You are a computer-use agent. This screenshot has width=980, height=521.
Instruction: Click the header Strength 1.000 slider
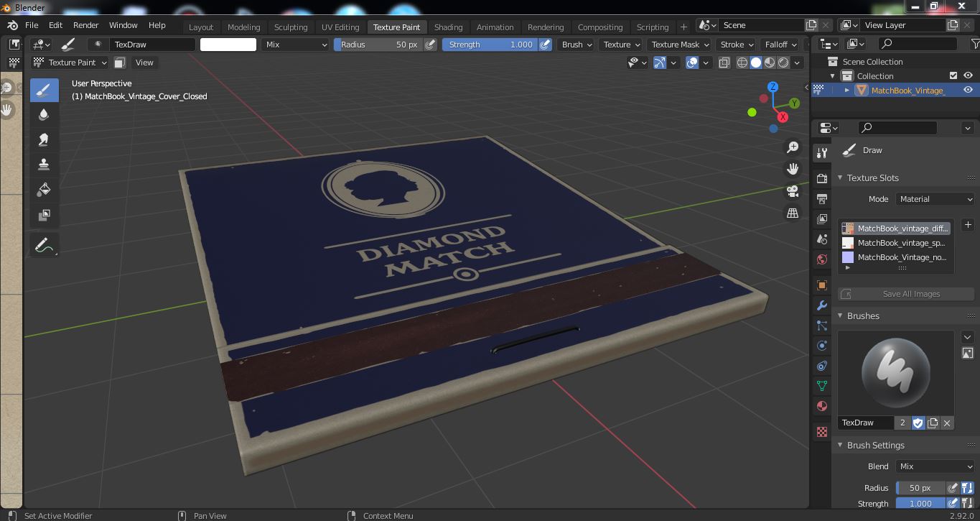[490, 45]
